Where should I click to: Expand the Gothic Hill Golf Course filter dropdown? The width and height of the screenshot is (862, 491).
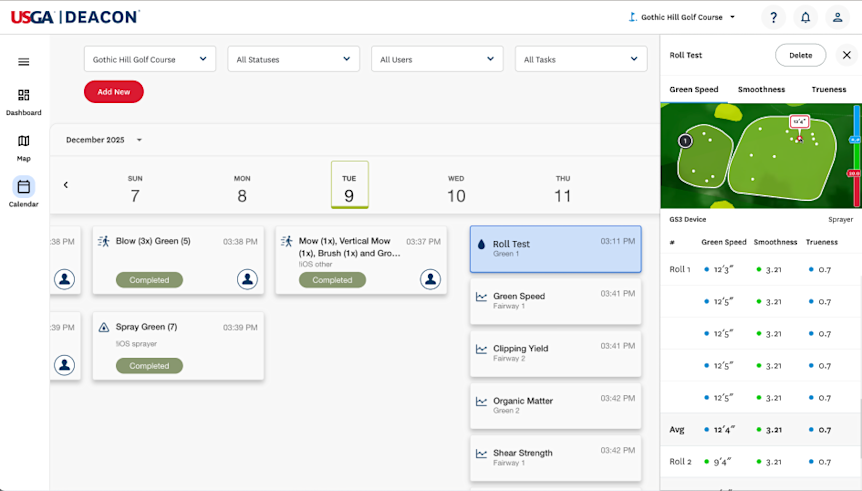coord(150,59)
